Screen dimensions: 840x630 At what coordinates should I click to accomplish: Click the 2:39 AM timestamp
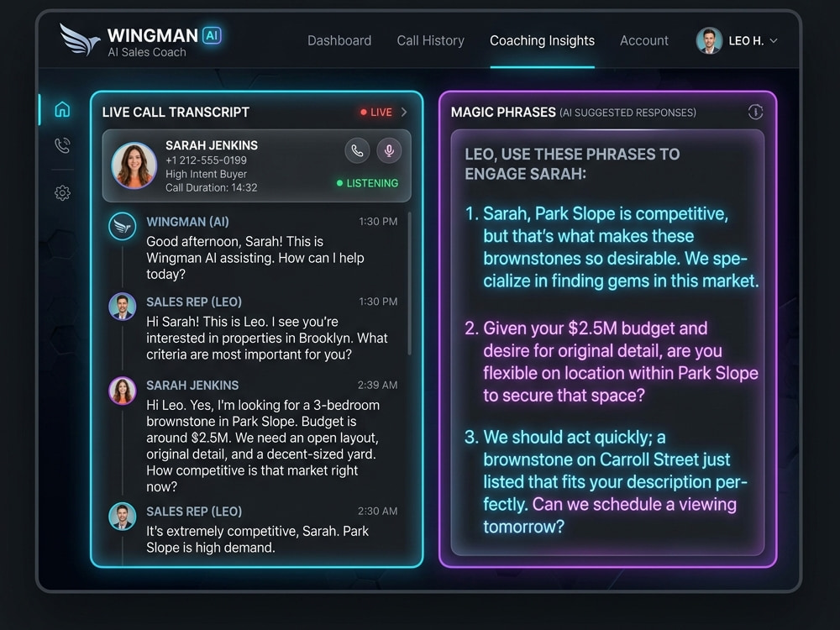[378, 386]
